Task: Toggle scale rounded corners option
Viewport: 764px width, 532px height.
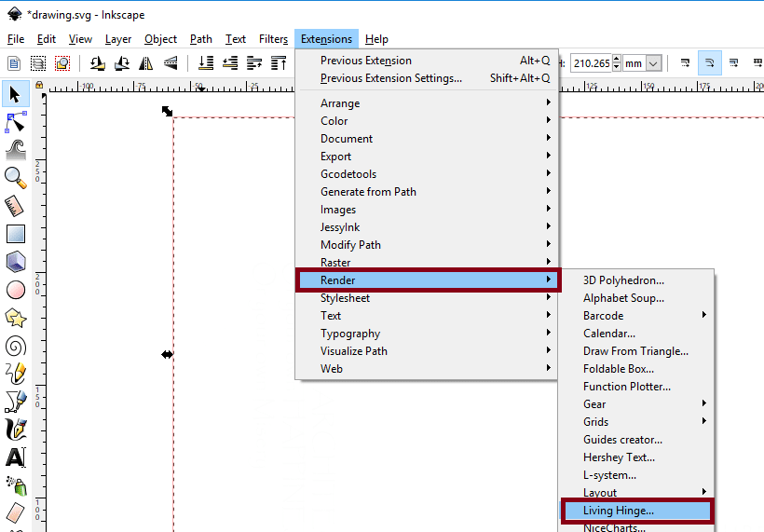Action: (709, 62)
